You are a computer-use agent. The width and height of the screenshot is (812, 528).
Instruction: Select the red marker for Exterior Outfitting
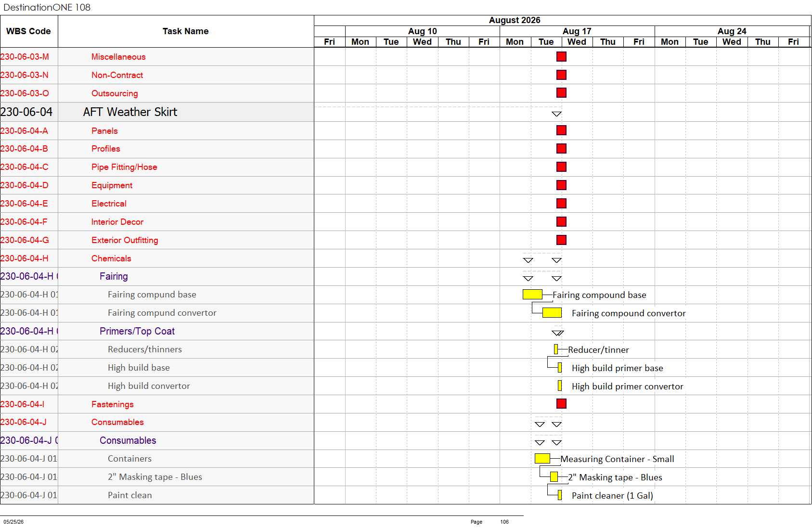tap(561, 240)
